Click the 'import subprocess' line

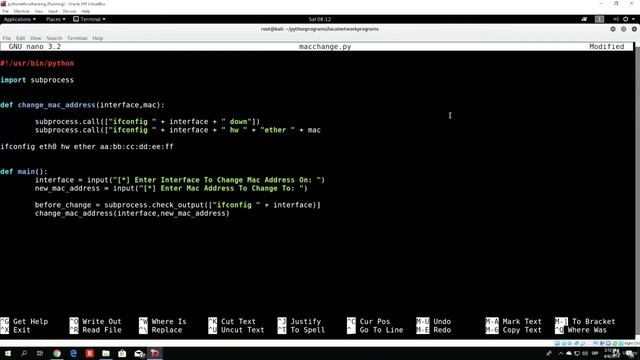tap(37, 80)
